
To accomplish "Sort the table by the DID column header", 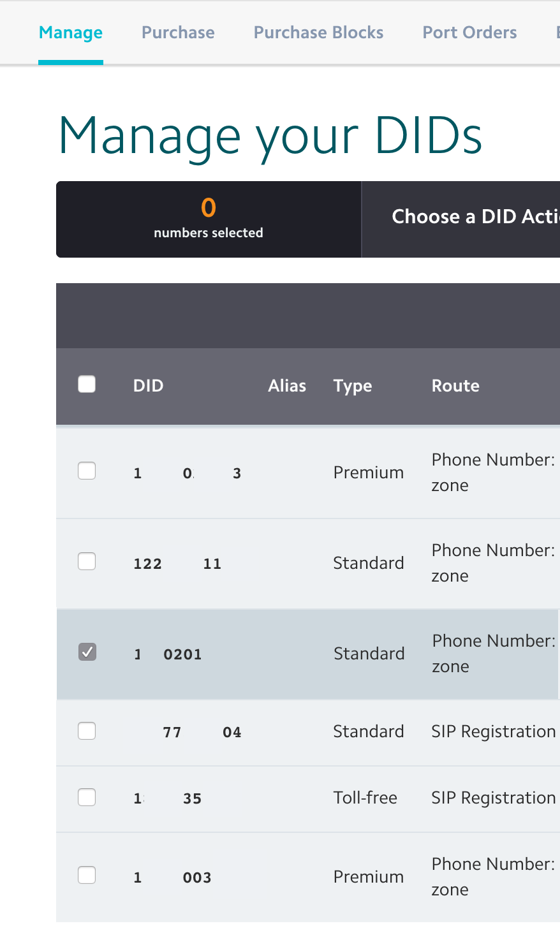I will coord(149,386).
